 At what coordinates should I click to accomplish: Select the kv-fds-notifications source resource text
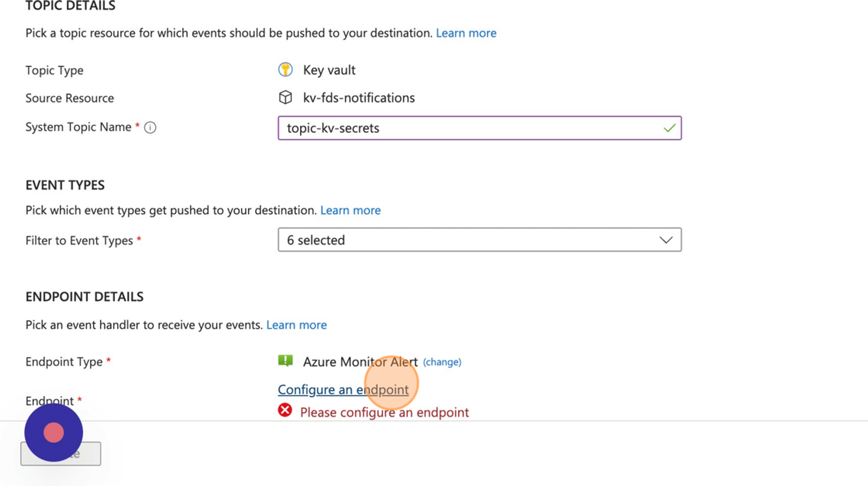pos(359,98)
